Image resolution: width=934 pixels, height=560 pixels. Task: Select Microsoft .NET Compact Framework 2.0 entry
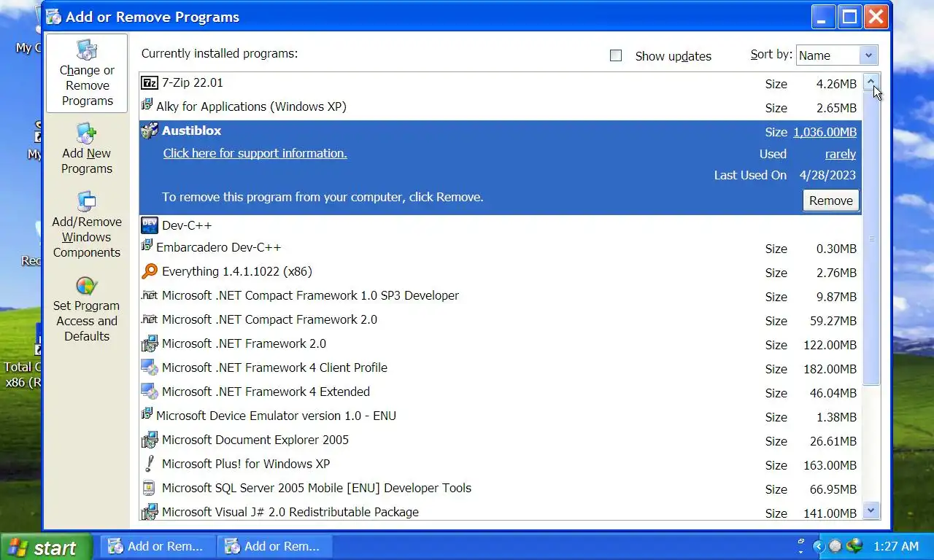tap(500, 320)
